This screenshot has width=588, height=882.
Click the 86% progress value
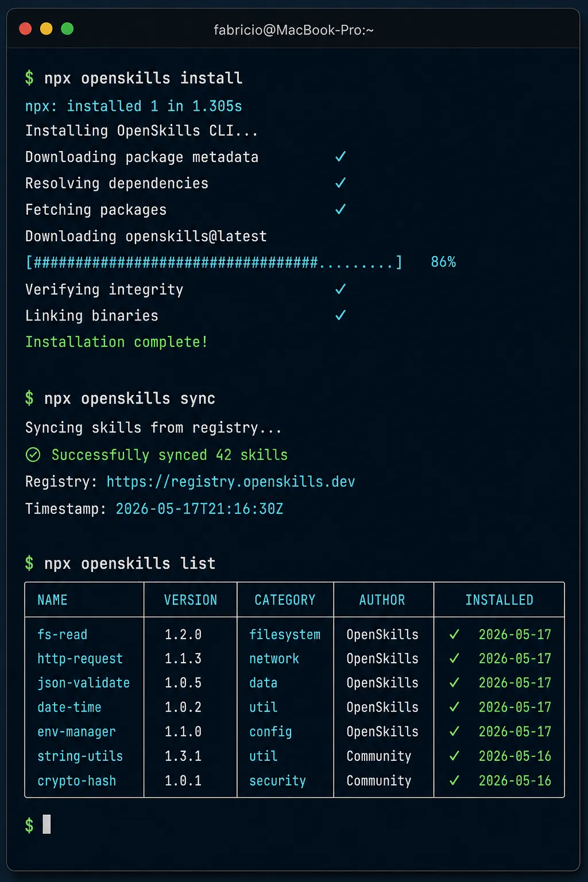tap(443, 262)
